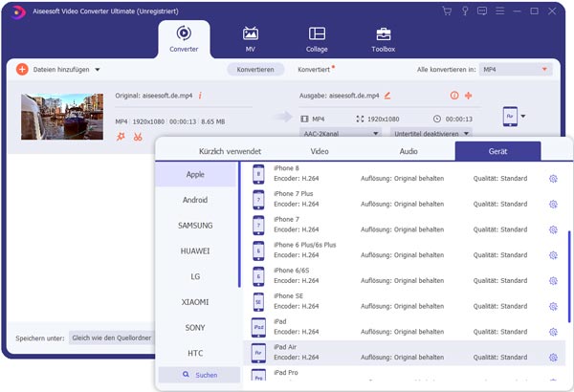The width and height of the screenshot is (574, 392).
Task: Click the add files plus icon
Action: click(22, 69)
